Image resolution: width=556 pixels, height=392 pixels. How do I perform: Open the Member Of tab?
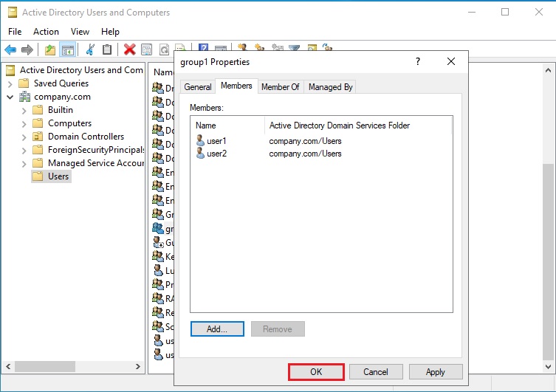pos(281,87)
